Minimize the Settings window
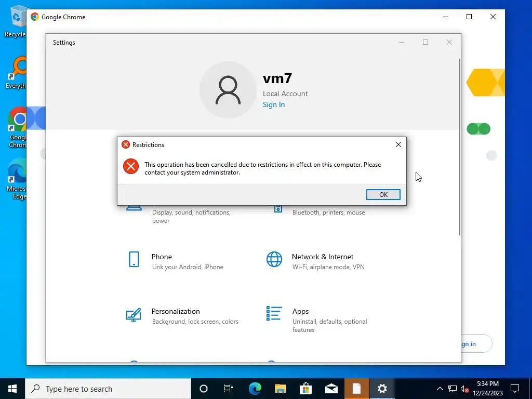The width and height of the screenshot is (532, 399). (x=402, y=42)
